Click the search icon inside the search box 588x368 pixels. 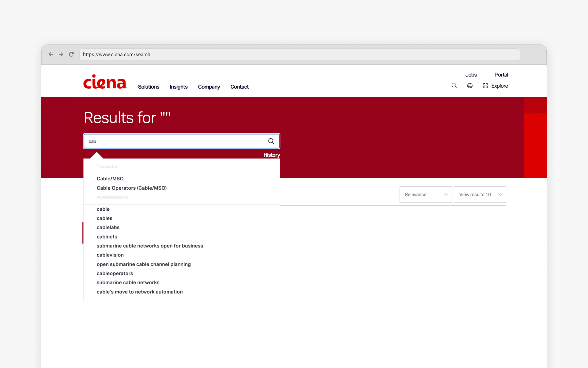(271, 141)
